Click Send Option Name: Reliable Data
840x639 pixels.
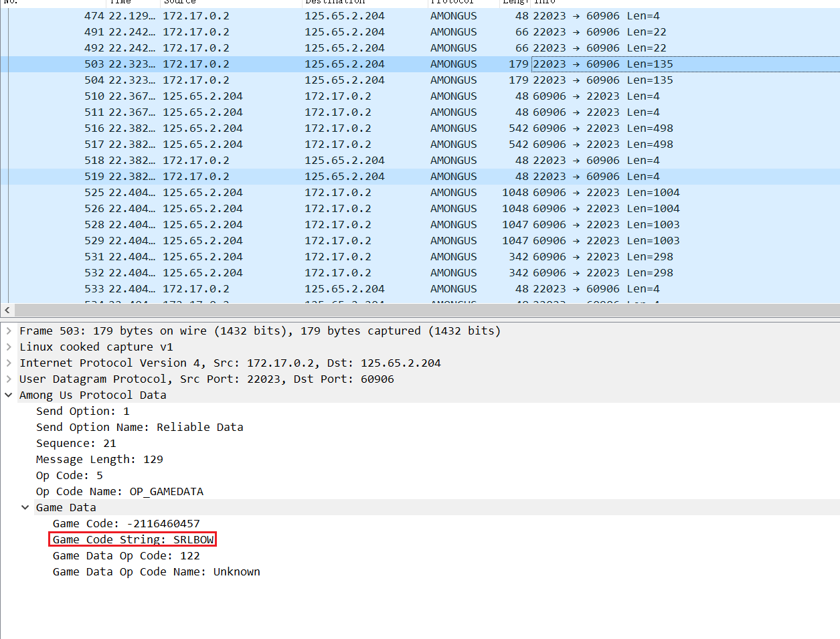click(x=140, y=427)
